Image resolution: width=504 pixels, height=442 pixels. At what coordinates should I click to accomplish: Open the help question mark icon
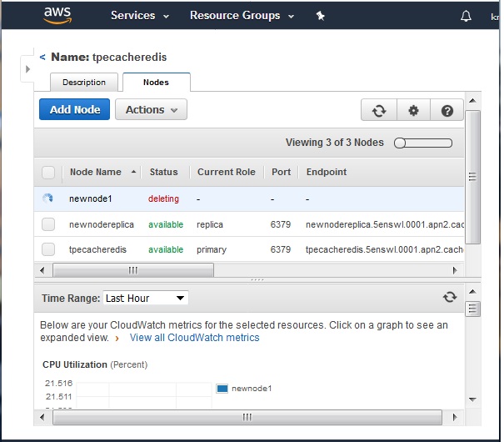click(447, 110)
